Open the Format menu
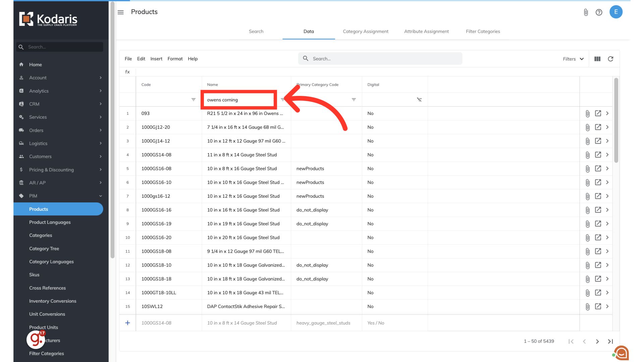 click(175, 59)
